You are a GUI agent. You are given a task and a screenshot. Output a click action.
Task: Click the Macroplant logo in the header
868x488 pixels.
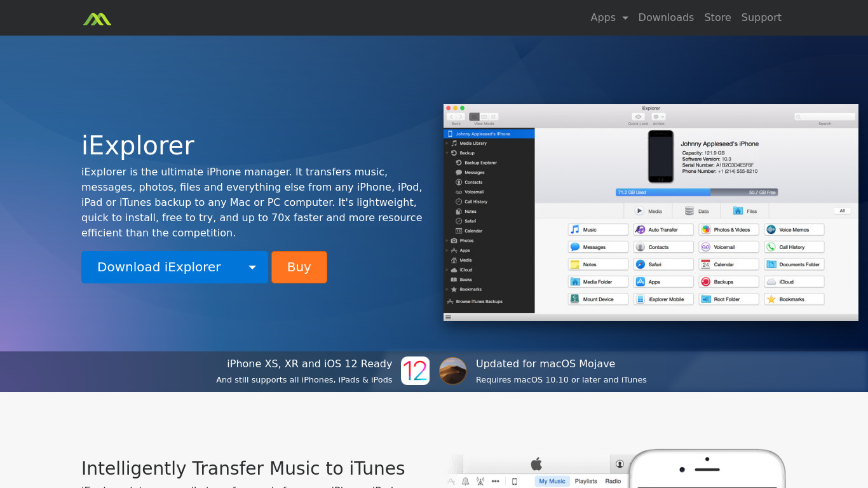(x=97, y=18)
